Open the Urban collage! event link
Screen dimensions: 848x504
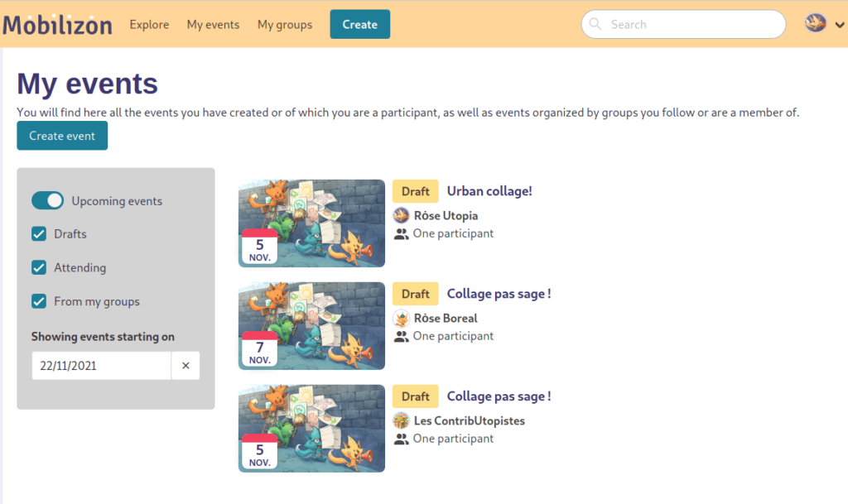489,191
